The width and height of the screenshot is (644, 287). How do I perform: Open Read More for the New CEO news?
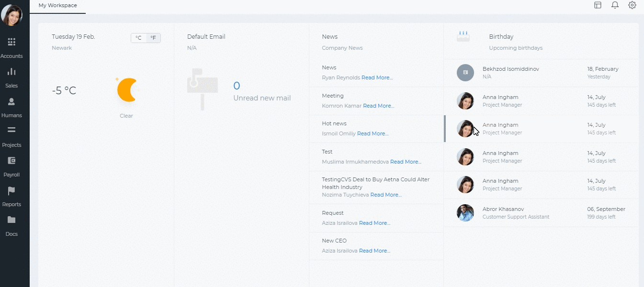click(374, 251)
